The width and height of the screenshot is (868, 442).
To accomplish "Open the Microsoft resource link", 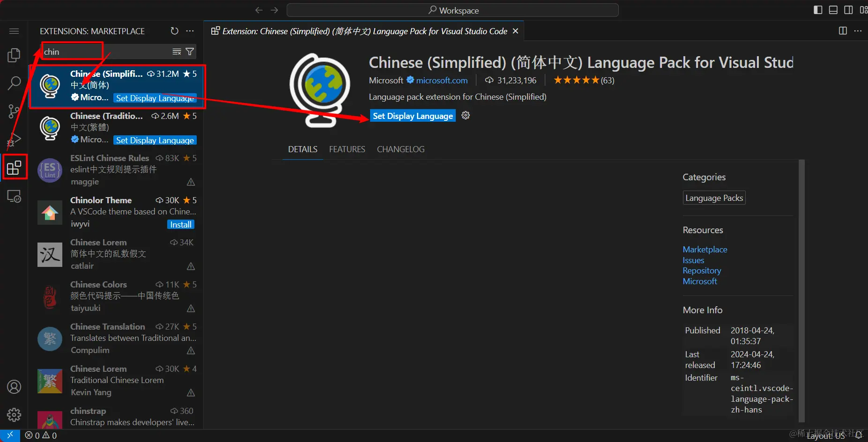I will tap(700, 281).
